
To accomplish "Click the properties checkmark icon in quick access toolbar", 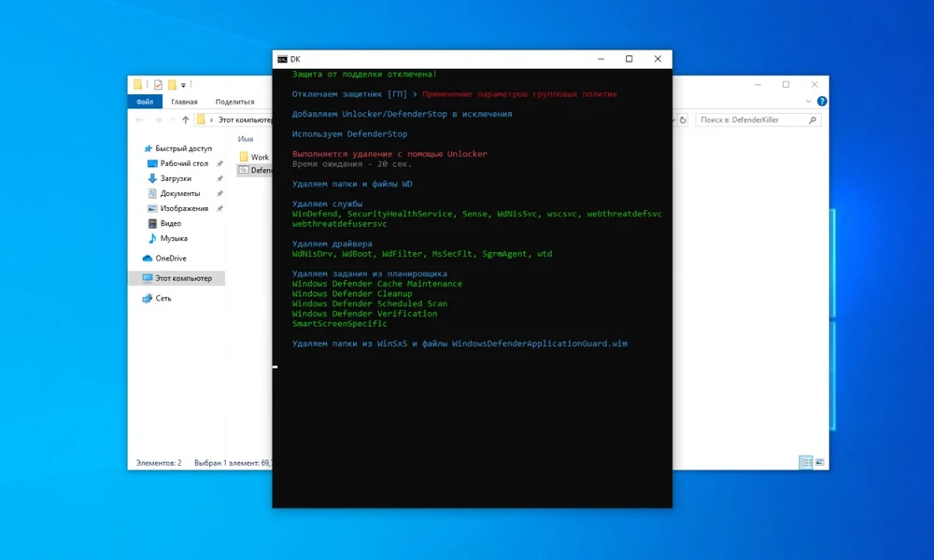I will 158,85.
